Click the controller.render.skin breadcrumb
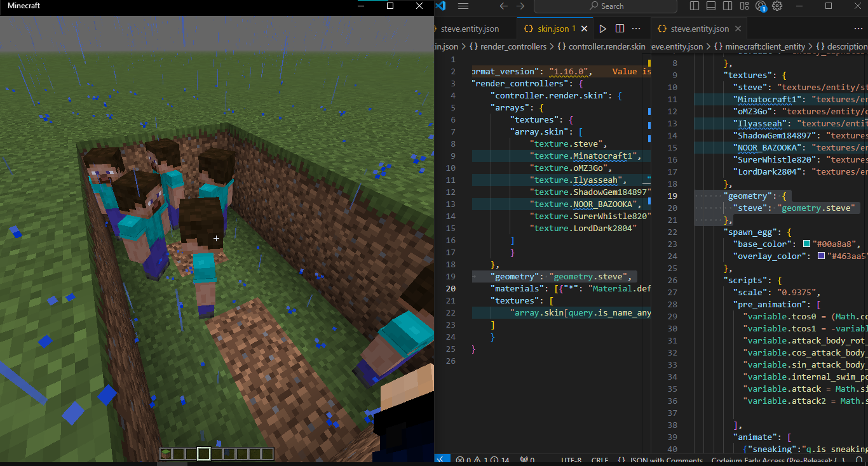Screen dimensions: 868x466 tap(601, 46)
